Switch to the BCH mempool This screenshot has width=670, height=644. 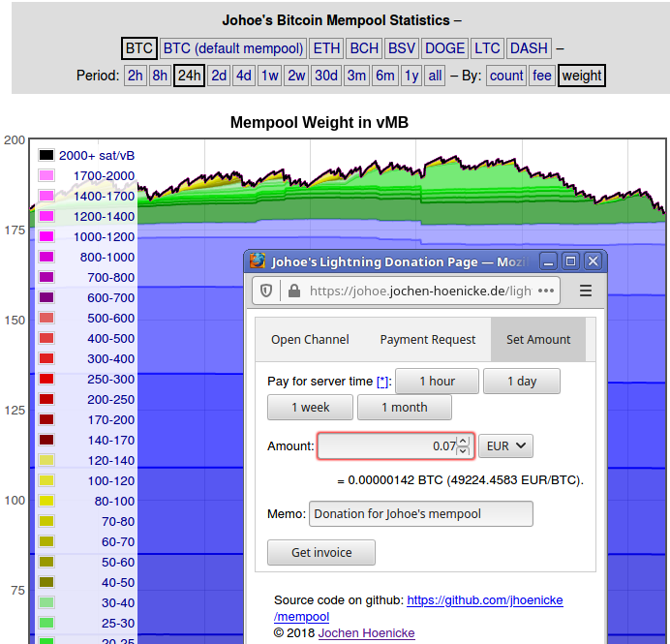tap(364, 48)
